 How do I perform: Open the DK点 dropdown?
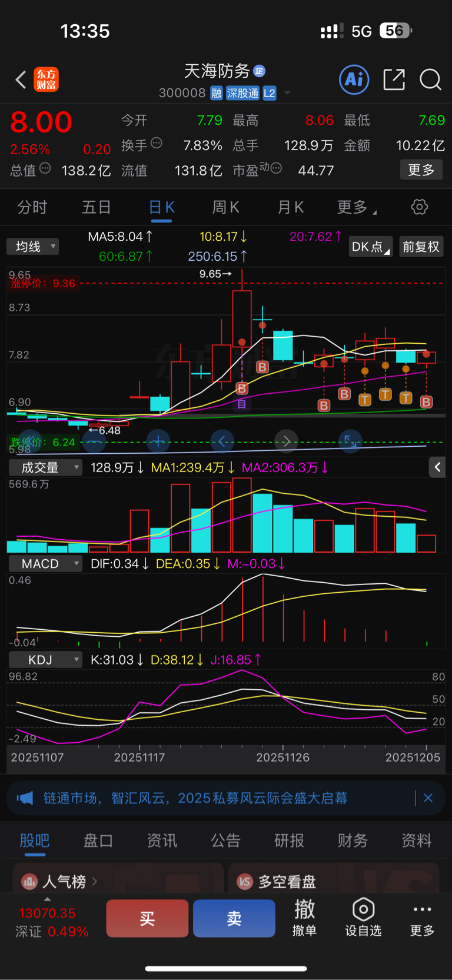pos(370,247)
